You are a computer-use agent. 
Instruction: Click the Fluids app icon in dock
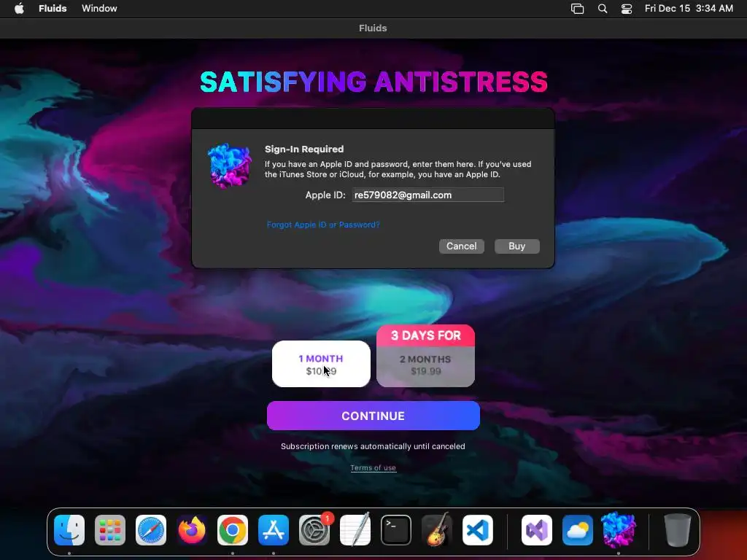tap(619, 530)
